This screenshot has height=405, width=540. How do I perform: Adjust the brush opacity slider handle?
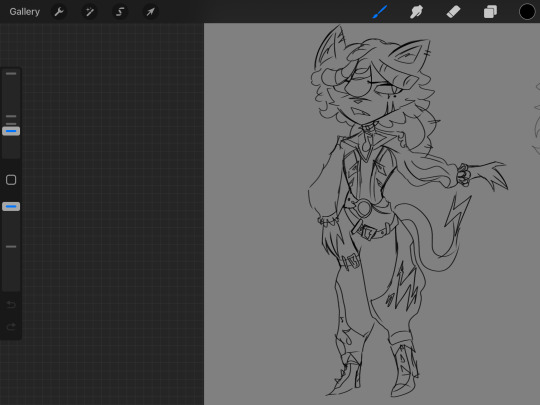click(x=11, y=206)
